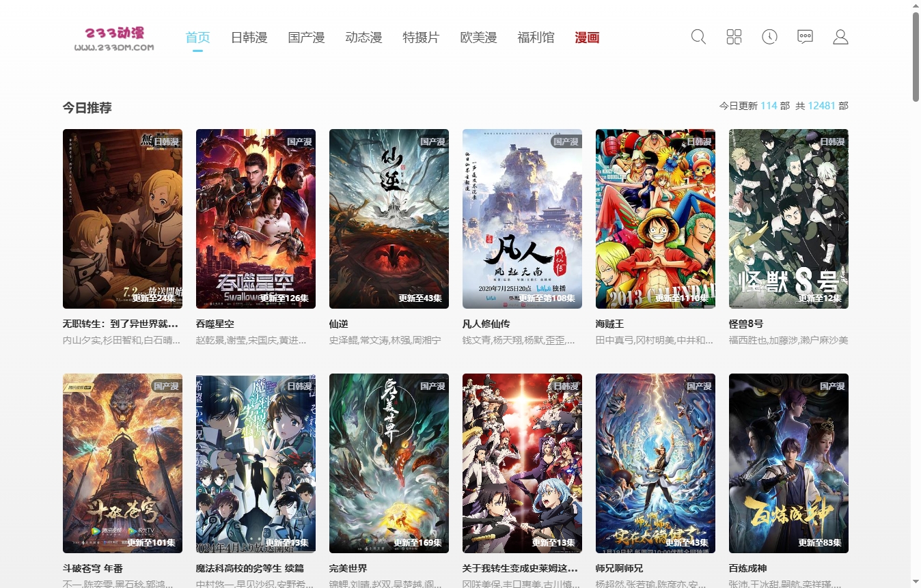Open the 完美世界 poster thumbnail
The image size is (921, 588).
(x=389, y=463)
